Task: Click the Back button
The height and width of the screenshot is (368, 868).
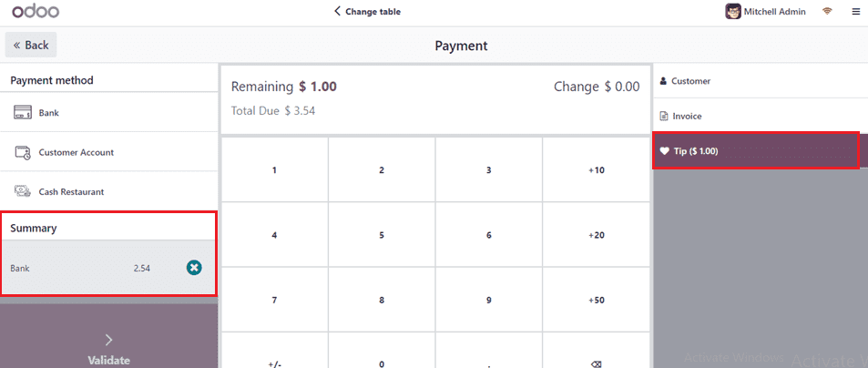Action: click(x=31, y=45)
